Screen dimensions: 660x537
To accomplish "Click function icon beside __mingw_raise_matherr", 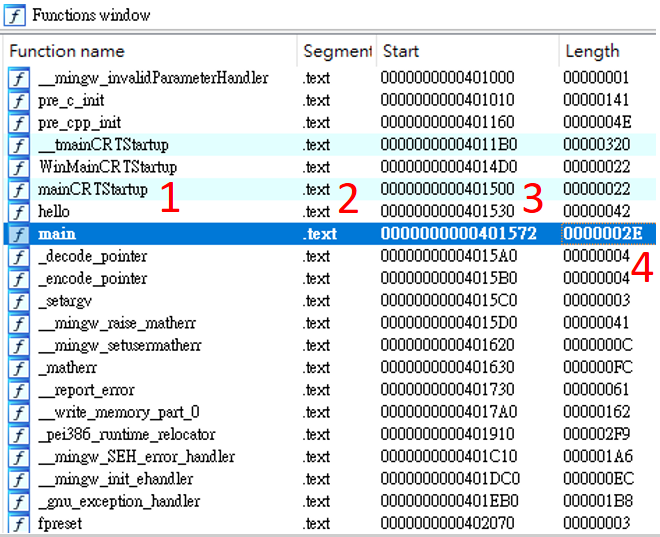I will click(x=19, y=324).
